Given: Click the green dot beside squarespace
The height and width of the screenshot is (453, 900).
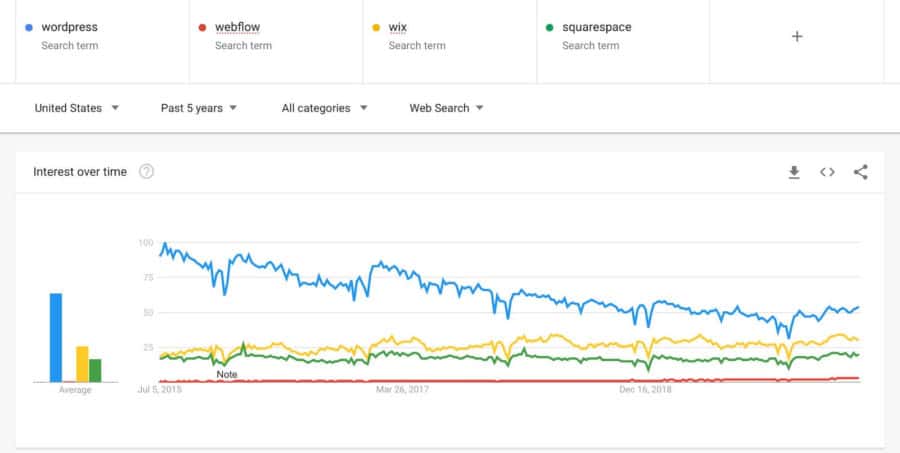Looking at the screenshot, I should pyautogui.click(x=549, y=28).
